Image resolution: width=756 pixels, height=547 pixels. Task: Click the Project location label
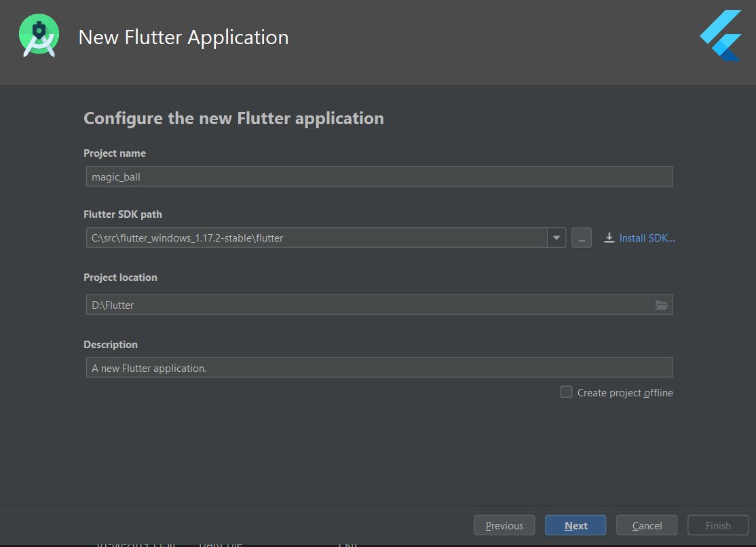pos(121,278)
